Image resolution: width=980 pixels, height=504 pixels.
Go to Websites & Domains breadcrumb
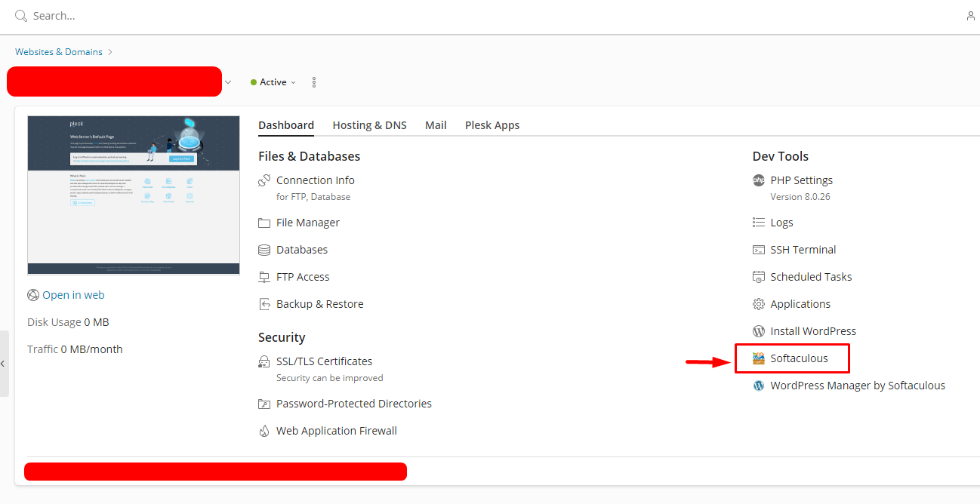59,52
